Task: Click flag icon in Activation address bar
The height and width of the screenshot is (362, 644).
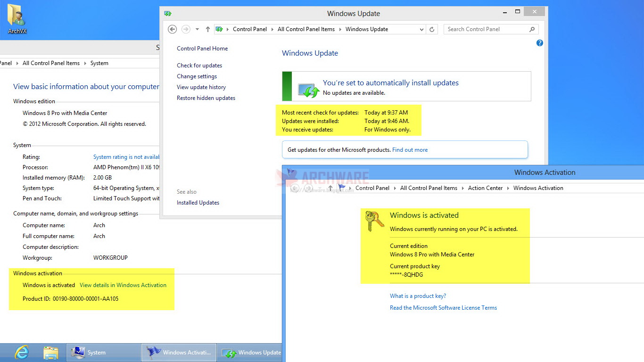Action: pyautogui.click(x=342, y=188)
